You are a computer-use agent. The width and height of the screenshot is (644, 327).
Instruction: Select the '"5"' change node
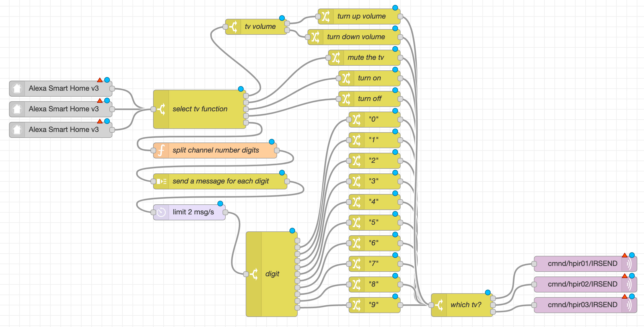pyautogui.click(x=374, y=222)
